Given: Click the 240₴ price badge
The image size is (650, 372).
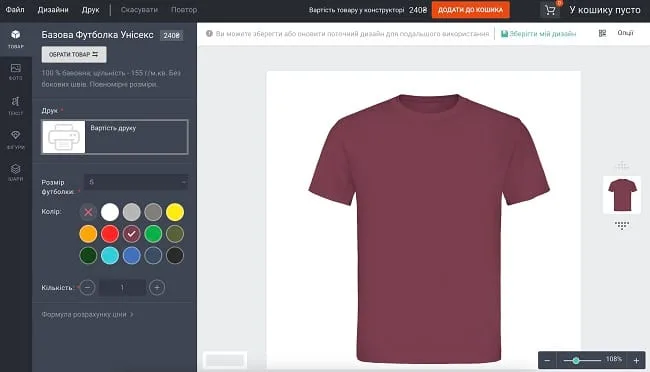Looking at the screenshot, I should (171, 35).
